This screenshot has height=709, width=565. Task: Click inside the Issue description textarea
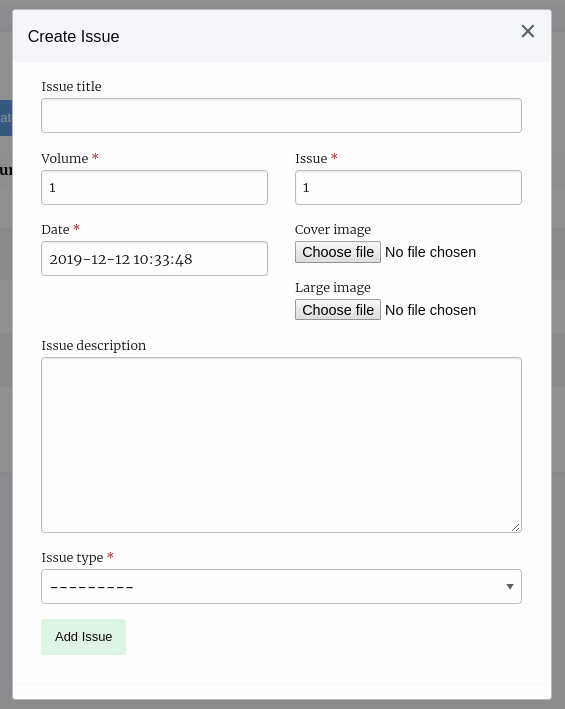click(281, 445)
